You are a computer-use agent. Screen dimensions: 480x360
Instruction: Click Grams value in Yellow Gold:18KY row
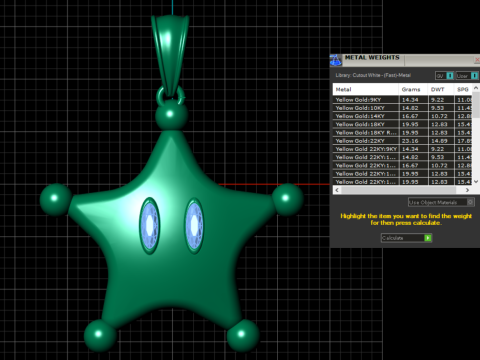[413, 124]
